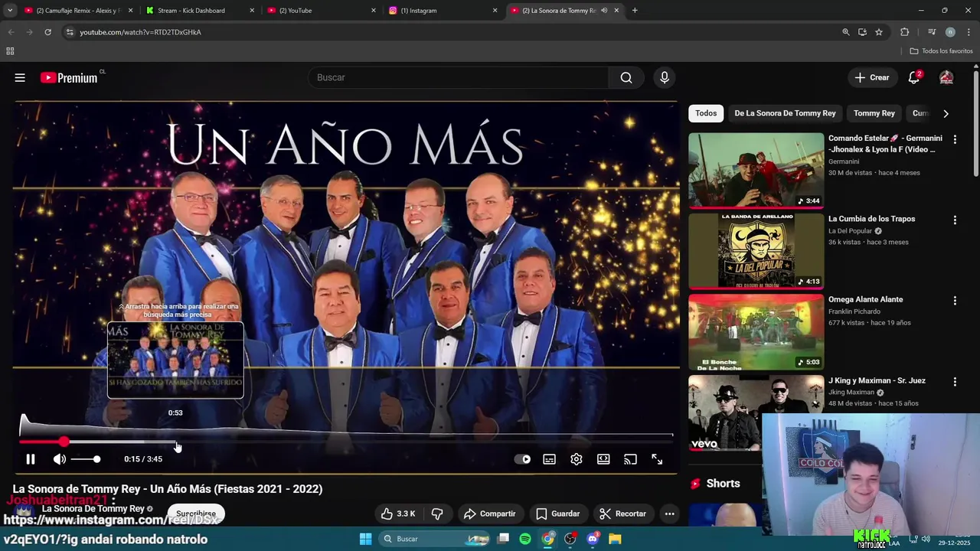This screenshot has height=551, width=980.
Task: Go to the YouTube Premium home logo
Action: pos(69,77)
